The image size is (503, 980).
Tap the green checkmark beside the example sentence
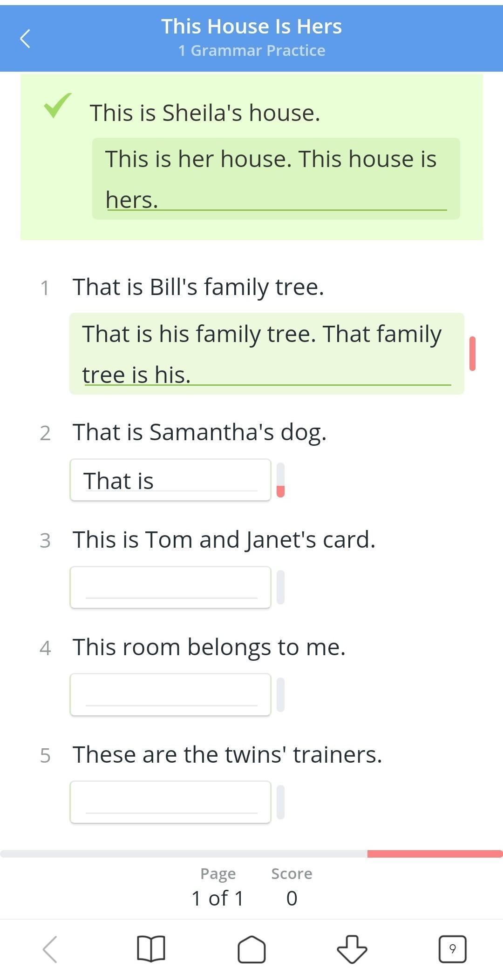click(x=57, y=105)
